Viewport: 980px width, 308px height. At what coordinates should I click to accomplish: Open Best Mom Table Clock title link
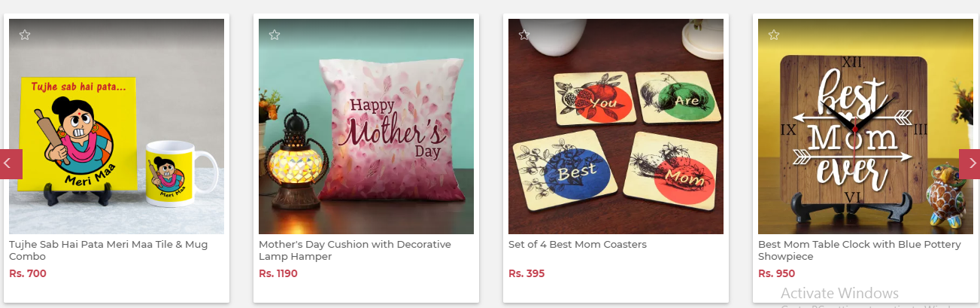860,250
